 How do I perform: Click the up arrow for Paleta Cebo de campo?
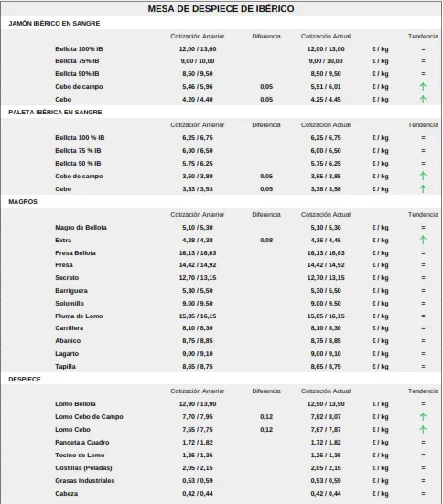423,176
